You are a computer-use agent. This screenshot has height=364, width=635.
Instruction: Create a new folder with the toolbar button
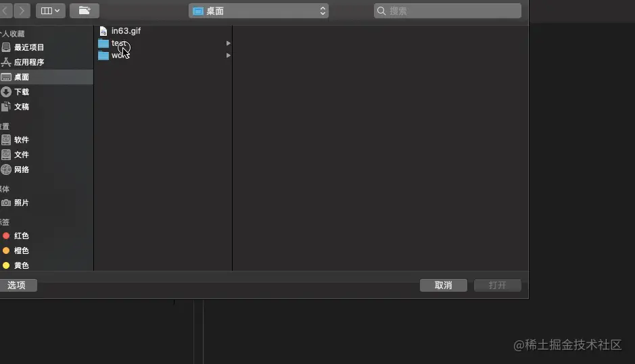pyautogui.click(x=85, y=11)
